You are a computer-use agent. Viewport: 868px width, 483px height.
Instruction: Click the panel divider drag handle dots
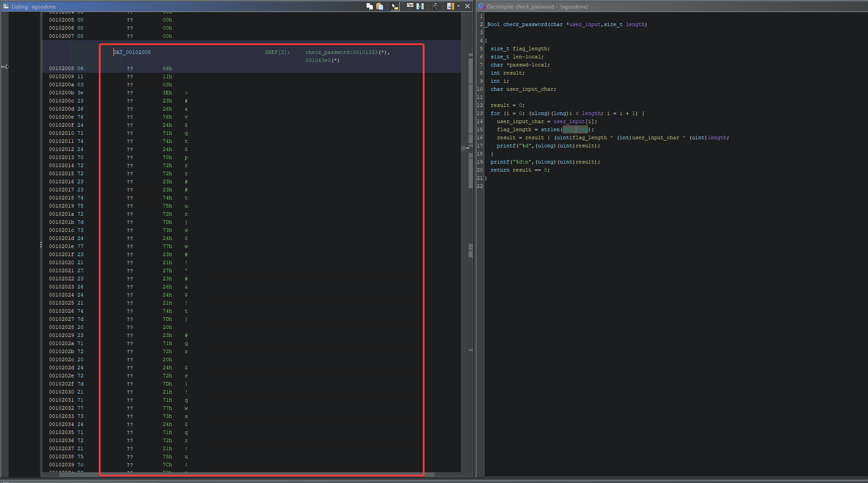(x=40, y=245)
